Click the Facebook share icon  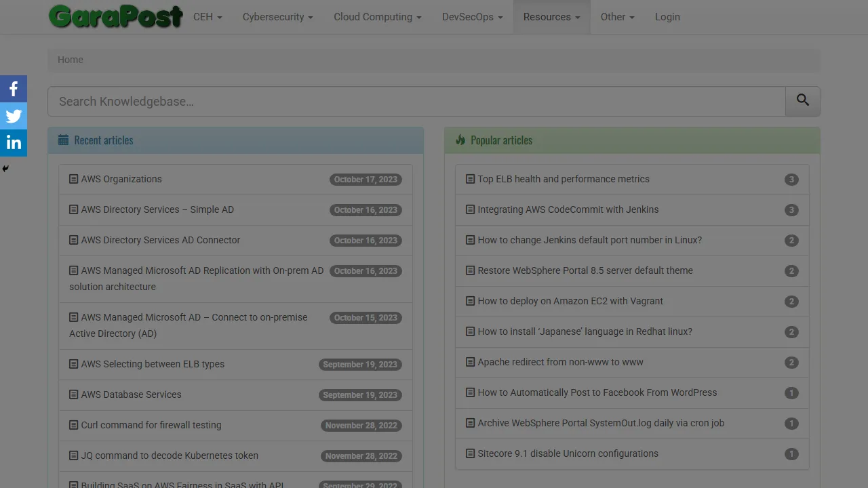tap(14, 88)
